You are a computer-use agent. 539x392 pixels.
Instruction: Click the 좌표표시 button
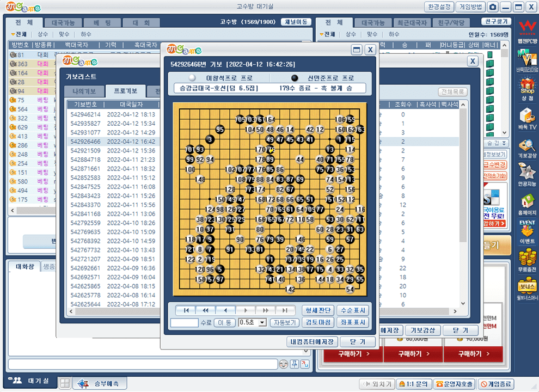pos(353,322)
